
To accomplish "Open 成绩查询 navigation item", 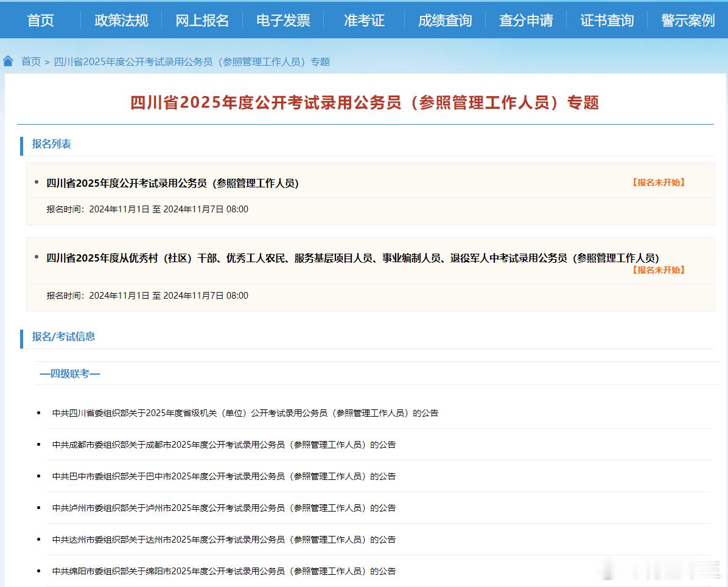I will 445,21.
